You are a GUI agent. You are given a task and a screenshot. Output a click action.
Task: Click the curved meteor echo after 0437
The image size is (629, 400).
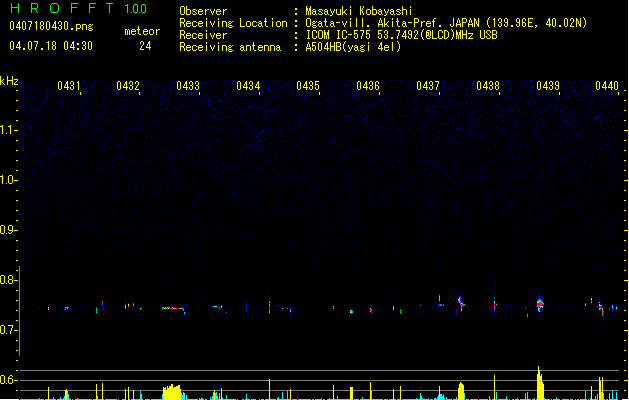coord(461,302)
